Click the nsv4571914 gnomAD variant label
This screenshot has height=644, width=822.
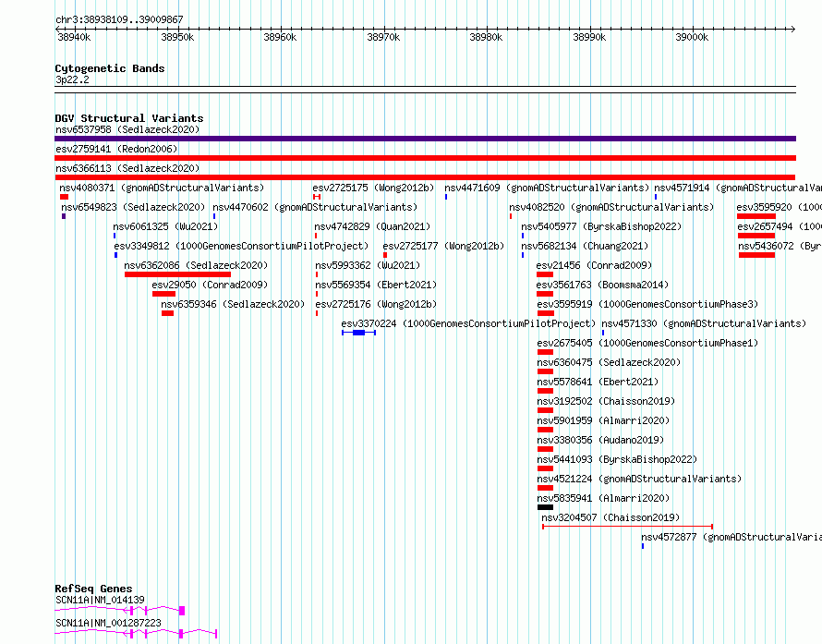pyautogui.click(x=738, y=188)
